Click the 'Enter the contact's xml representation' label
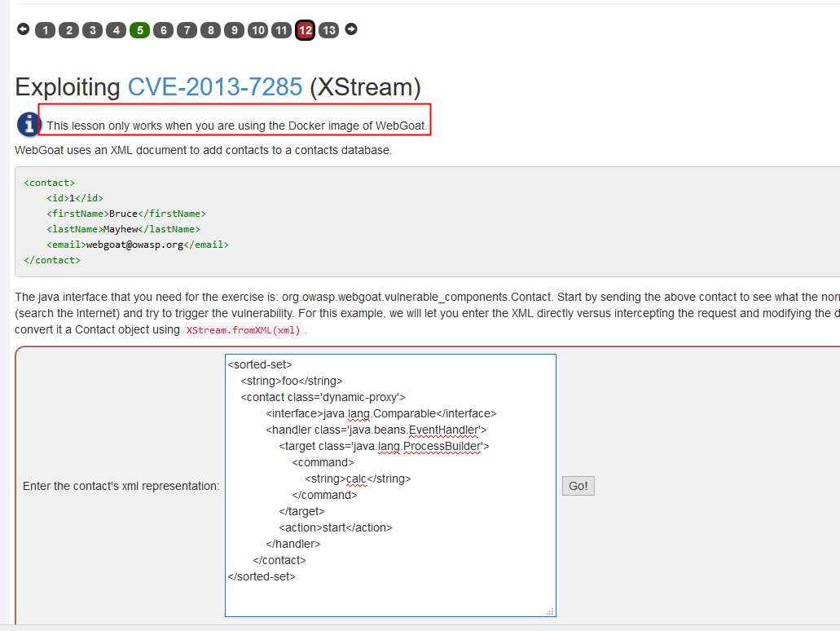 [121, 486]
